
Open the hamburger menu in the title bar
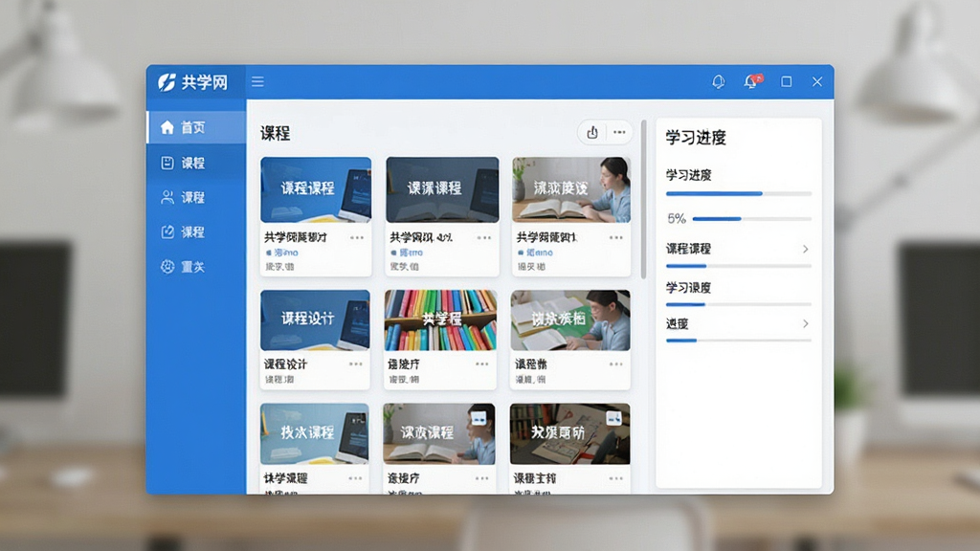257,82
